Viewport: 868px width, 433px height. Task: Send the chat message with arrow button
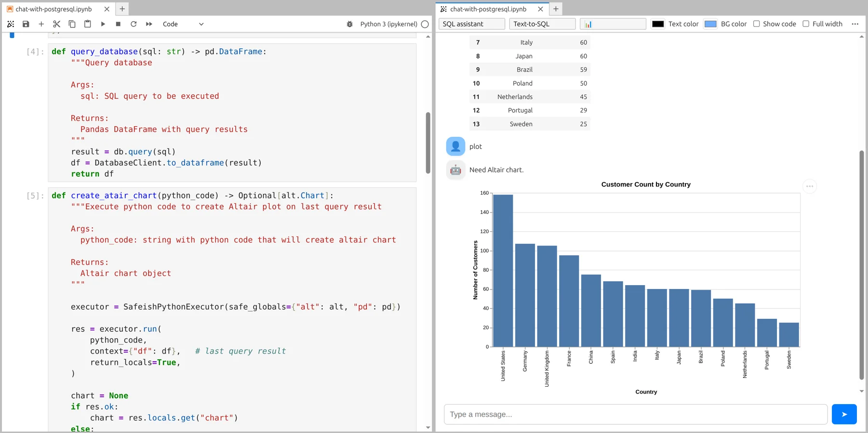[x=844, y=414]
